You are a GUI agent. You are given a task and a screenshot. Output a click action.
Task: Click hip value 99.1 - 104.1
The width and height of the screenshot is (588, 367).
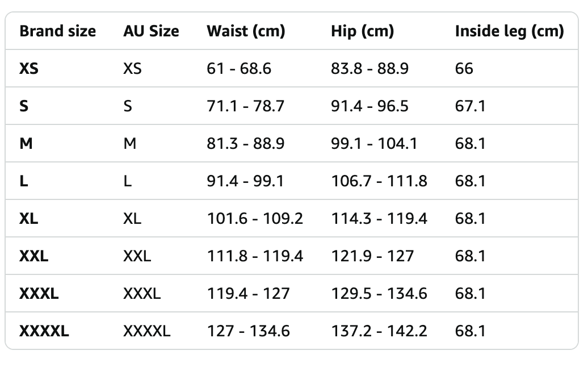tap(374, 144)
